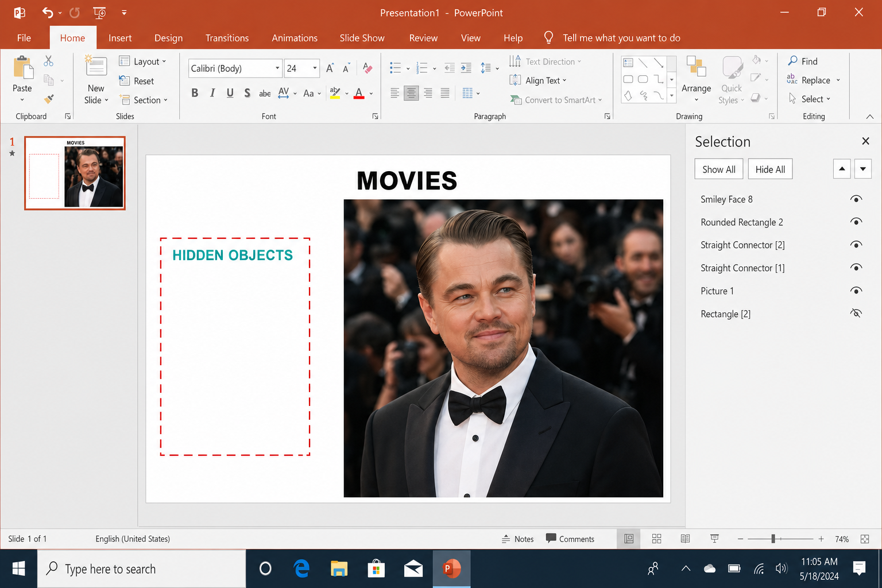This screenshot has width=882, height=588.
Task: Click Reset slide button
Action: point(137,81)
